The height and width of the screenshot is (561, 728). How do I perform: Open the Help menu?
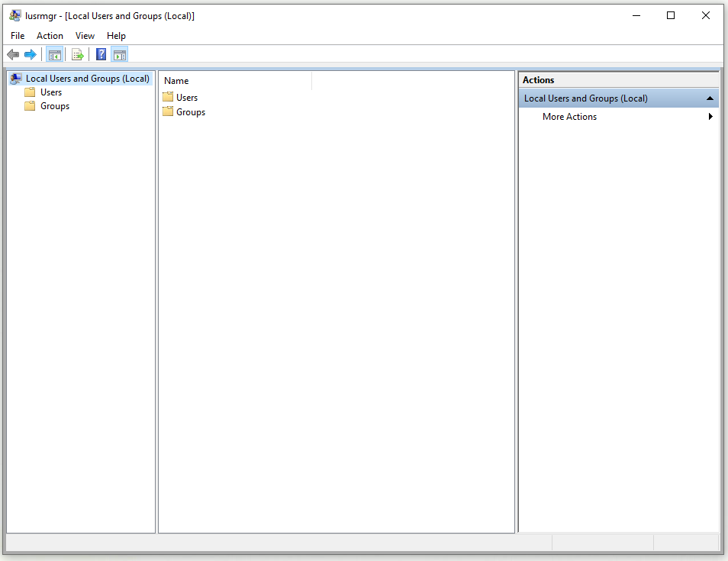tap(116, 36)
